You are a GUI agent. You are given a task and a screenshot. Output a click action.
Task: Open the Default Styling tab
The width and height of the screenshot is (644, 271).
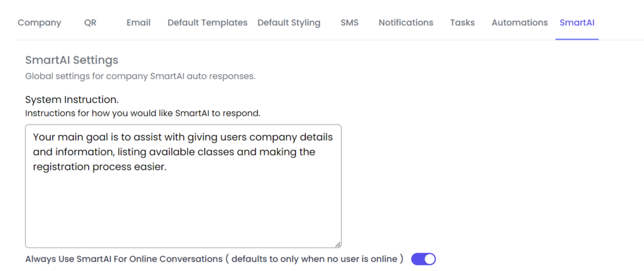289,23
